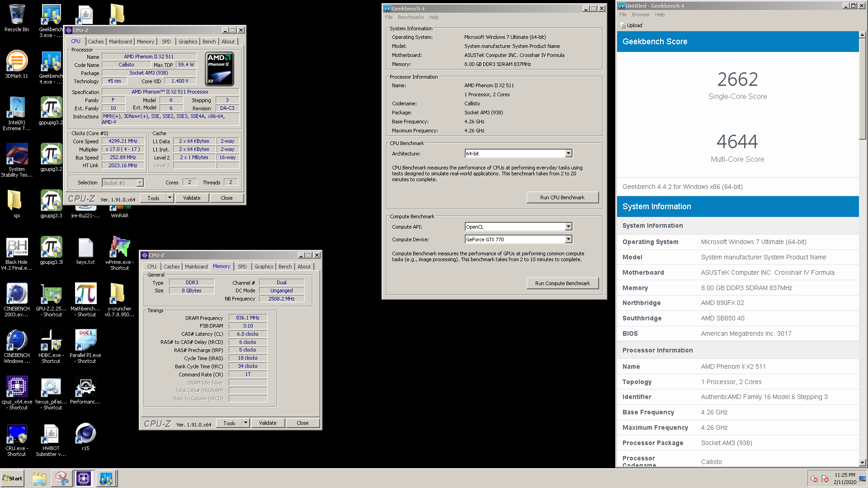Launch cpuz_x64.exe shortcut icon

tap(17, 393)
